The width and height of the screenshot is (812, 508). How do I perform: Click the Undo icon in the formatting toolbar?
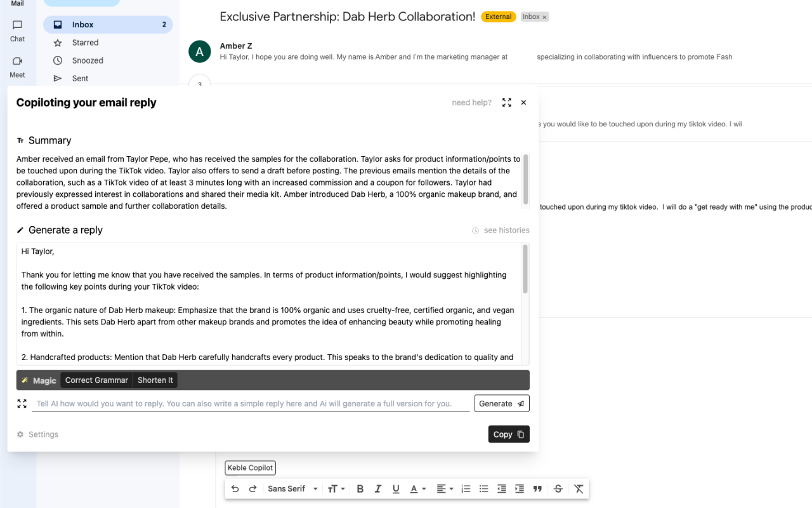tap(235, 488)
